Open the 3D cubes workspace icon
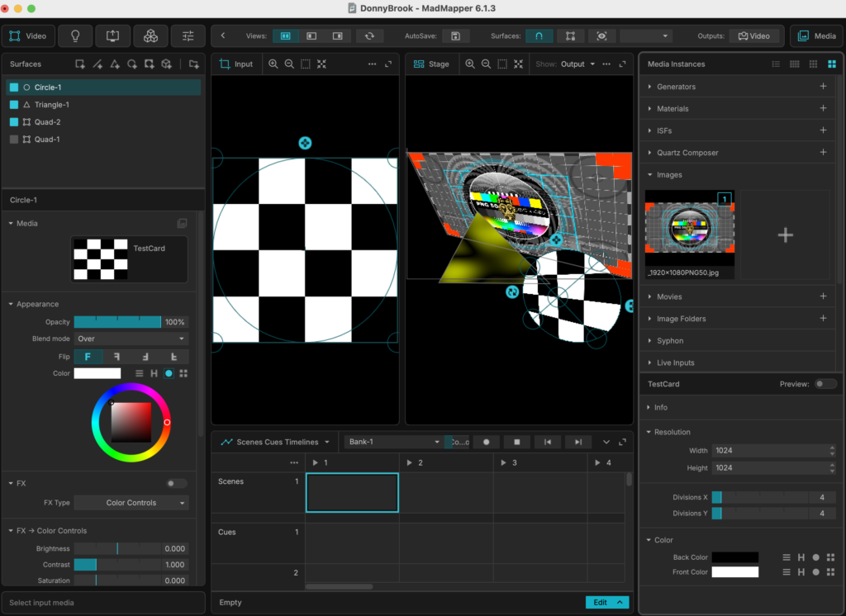The height and width of the screenshot is (616, 846). pos(150,36)
